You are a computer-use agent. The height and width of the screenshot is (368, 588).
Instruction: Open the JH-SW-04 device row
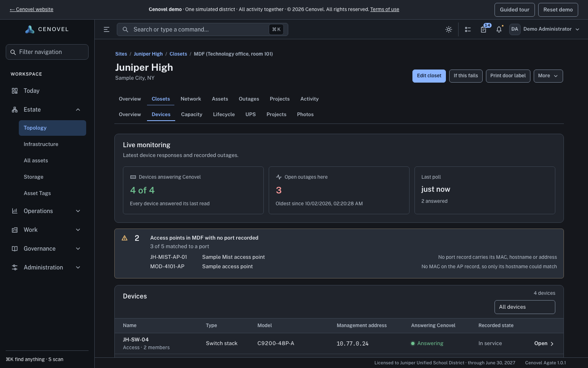pos(339,343)
